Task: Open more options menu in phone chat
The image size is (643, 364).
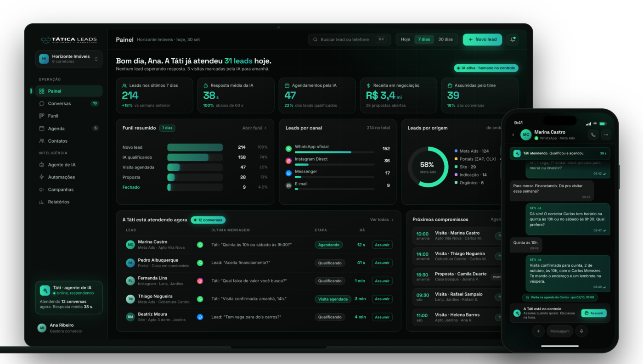Action: pos(606,135)
